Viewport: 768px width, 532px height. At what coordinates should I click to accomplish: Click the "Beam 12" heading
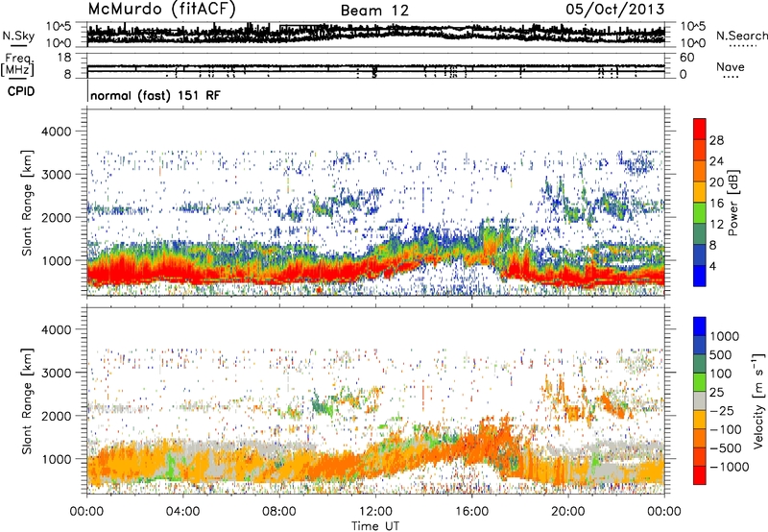click(374, 11)
